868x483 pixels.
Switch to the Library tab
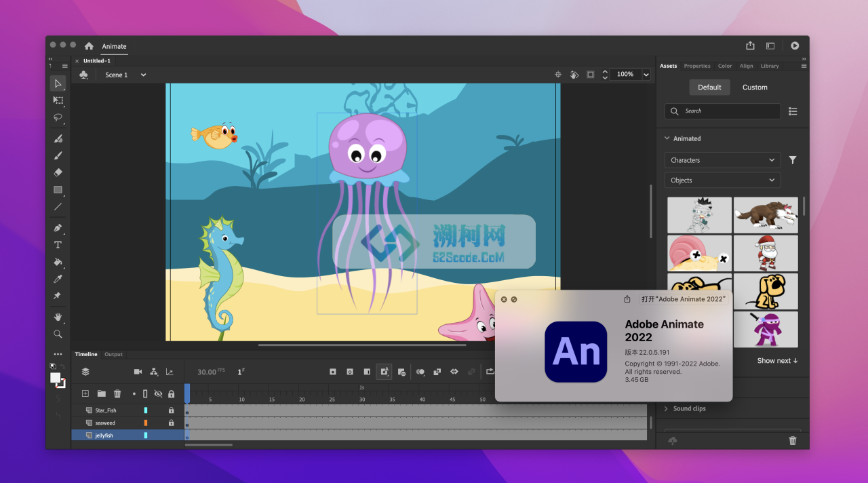point(770,66)
